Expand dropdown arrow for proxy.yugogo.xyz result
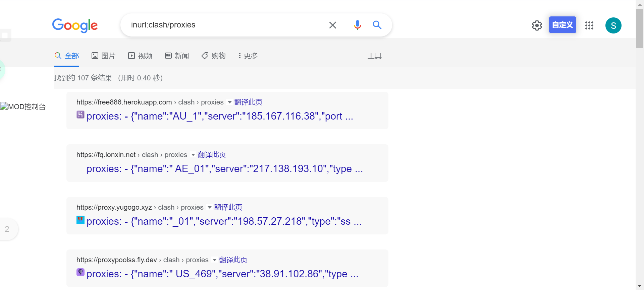The width and height of the screenshot is (644, 290). pos(210,208)
